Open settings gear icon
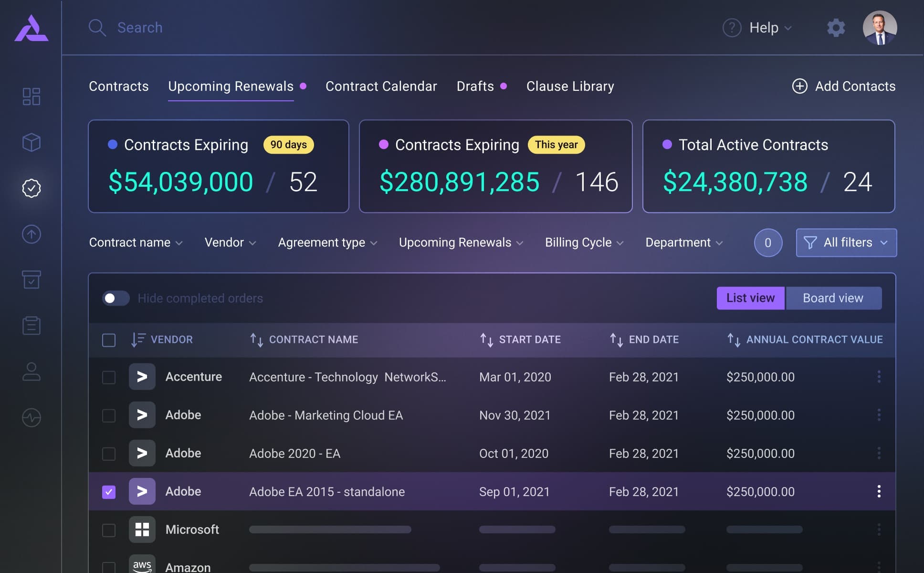924x573 pixels. (x=836, y=28)
